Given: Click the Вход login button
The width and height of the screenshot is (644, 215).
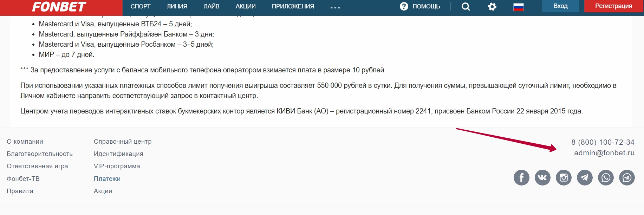Looking at the screenshot, I should tap(560, 6).
